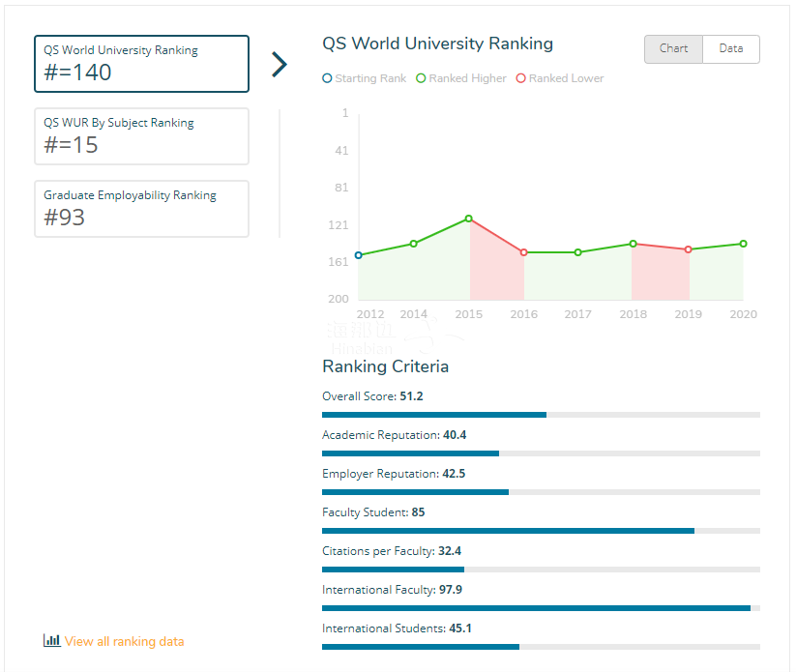This screenshot has height=672, width=796.
Task: Open the QS WUR By Subject Ranking card
Action: click(141, 136)
